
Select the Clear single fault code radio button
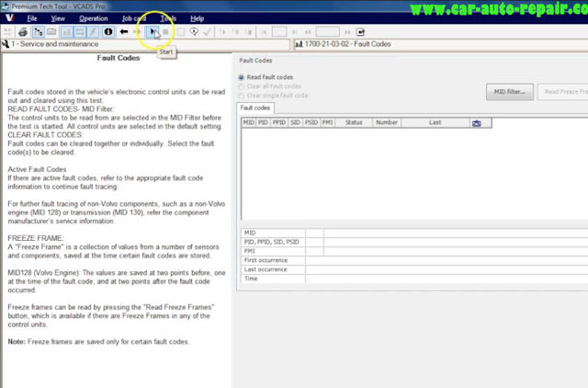(x=241, y=96)
